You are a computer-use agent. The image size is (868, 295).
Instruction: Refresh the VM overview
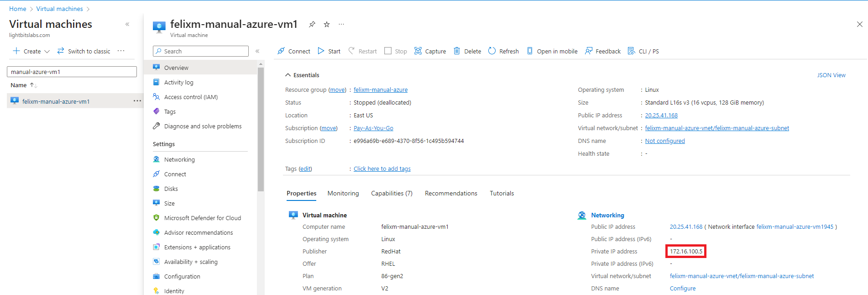(503, 51)
